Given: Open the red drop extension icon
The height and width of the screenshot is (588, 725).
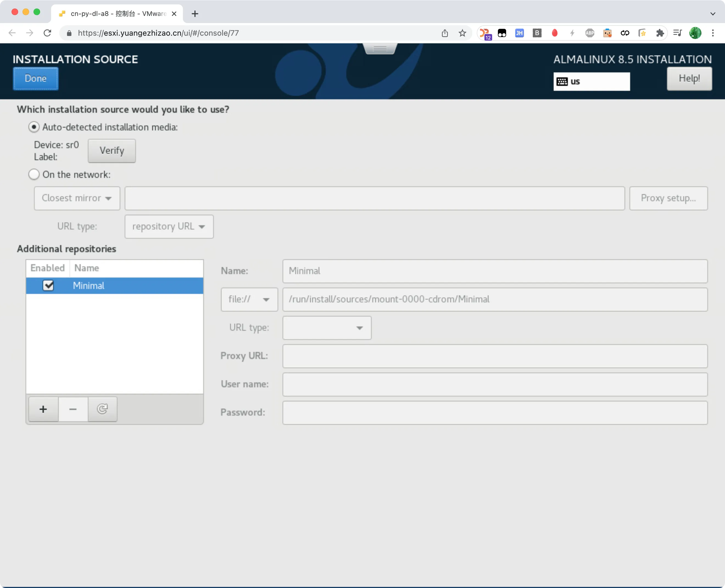Looking at the screenshot, I should pyautogui.click(x=554, y=33).
